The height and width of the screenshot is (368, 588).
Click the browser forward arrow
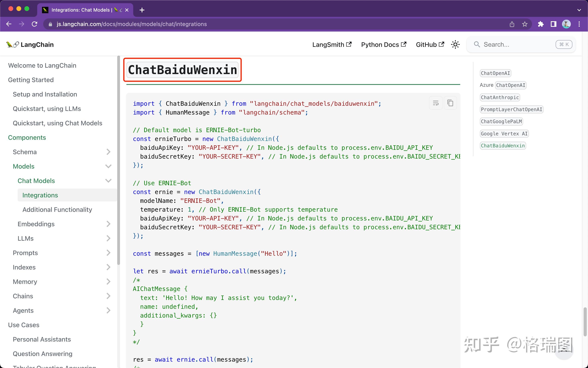(x=22, y=24)
